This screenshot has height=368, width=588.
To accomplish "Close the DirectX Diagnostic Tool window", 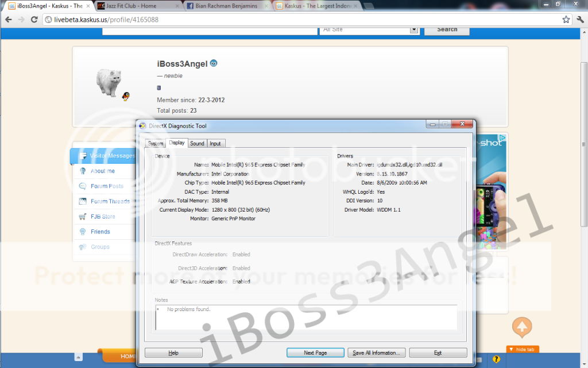I will pyautogui.click(x=462, y=124).
